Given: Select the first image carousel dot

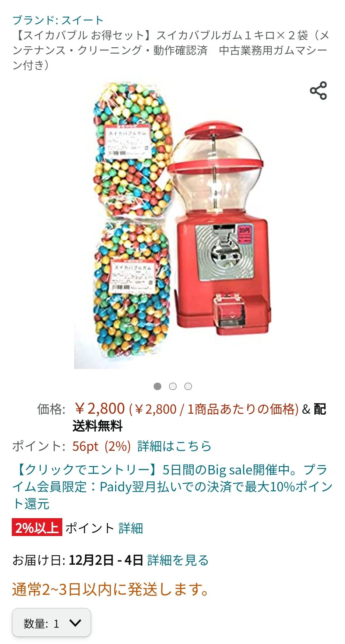Looking at the screenshot, I should [157, 386].
